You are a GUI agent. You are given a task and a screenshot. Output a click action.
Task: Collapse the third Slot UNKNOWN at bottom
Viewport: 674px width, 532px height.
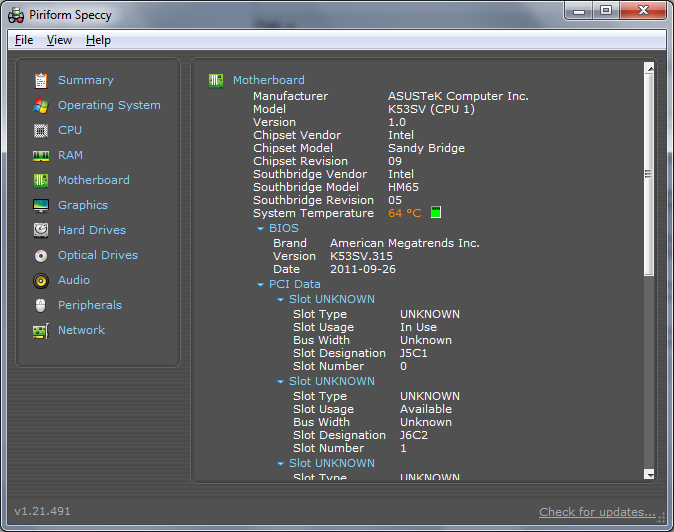pyautogui.click(x=280, y=464)
